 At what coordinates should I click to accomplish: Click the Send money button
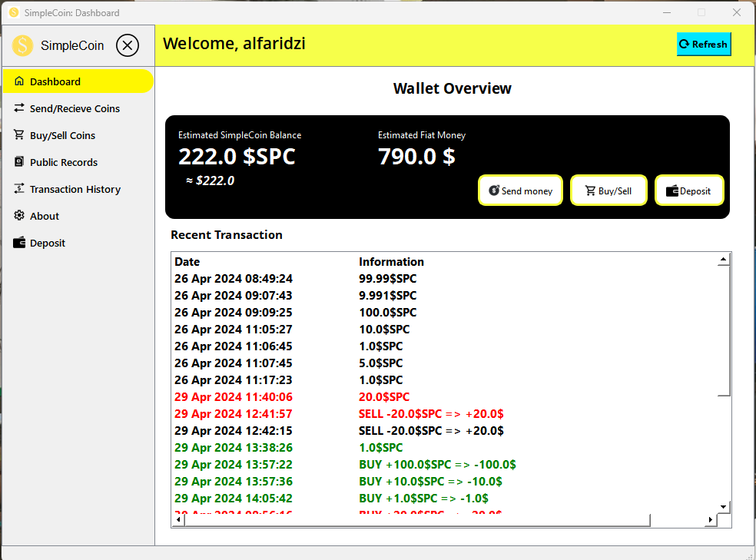(x=520, y=191)
